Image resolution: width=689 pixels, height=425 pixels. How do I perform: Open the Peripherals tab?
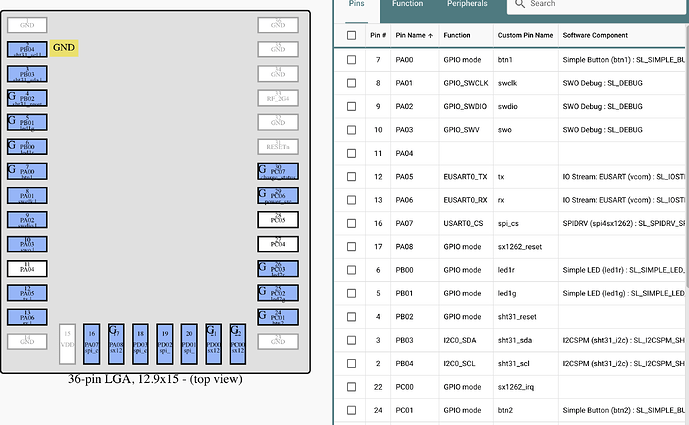coord(467,4)
